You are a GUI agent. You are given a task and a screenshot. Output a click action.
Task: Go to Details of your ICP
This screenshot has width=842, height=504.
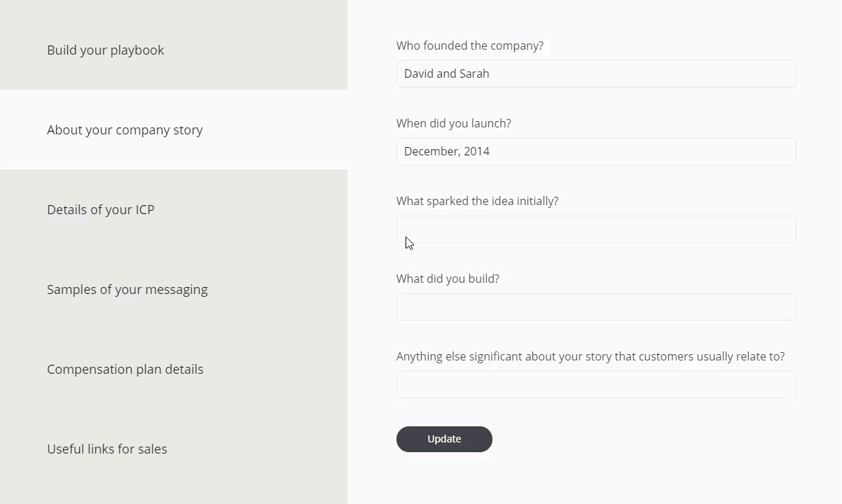coord(174,209)
